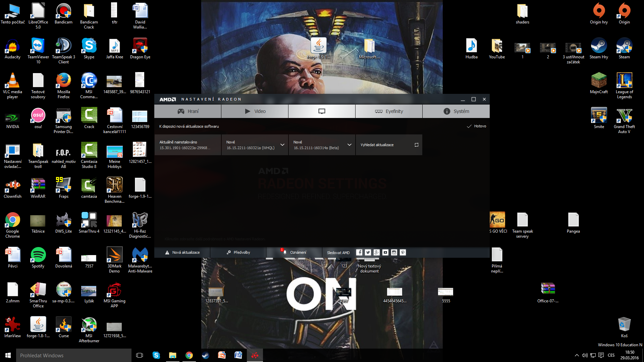Click the Pinterest icon in footer
The image size is (644, 362).
point(403,252)
